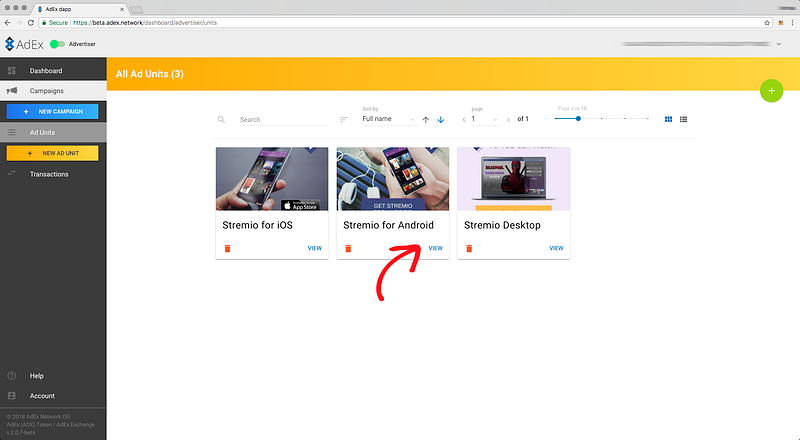The width and height of the screenshot is (800, 440).
Task: Delete the Stremio Desktop ad unit
Action: click(x=469, y=249)
